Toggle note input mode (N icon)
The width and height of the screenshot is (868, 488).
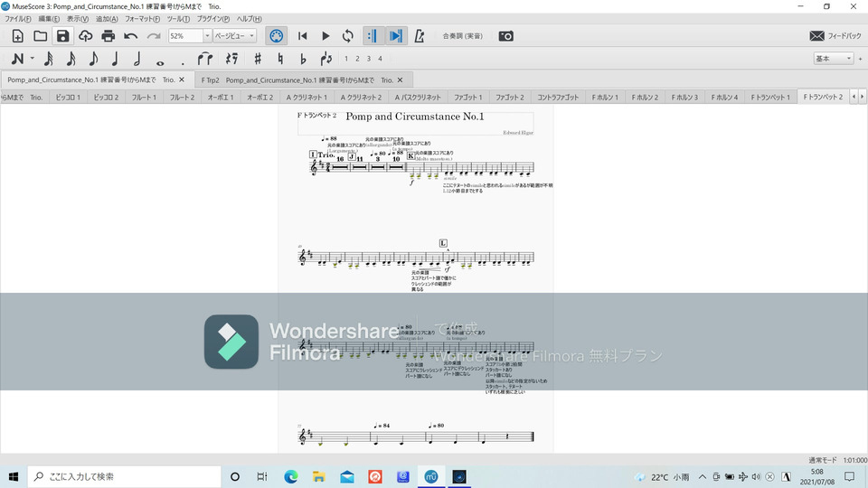[18, 59]
